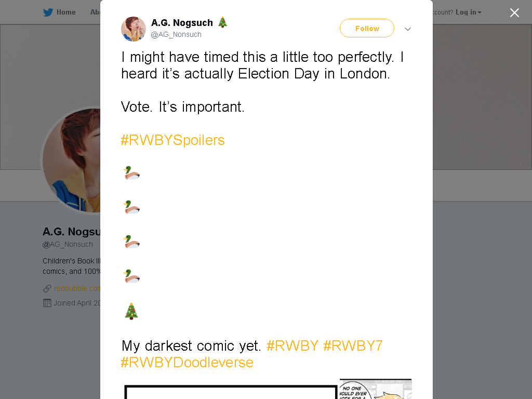Click the Twitter bird logo
Screen dimensions: 532x399
pos(48,12)
